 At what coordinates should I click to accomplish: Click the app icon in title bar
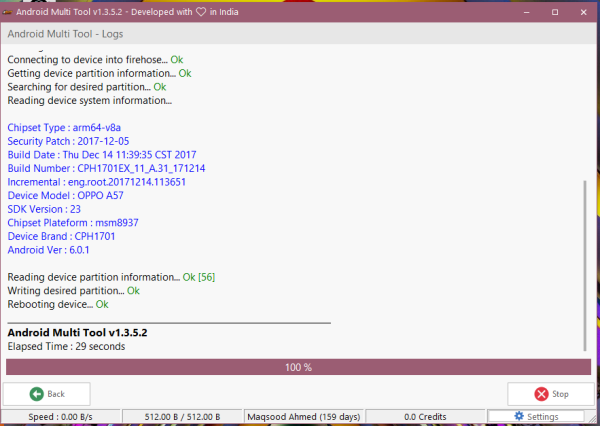pyautogui.click(x=7, y=12)
